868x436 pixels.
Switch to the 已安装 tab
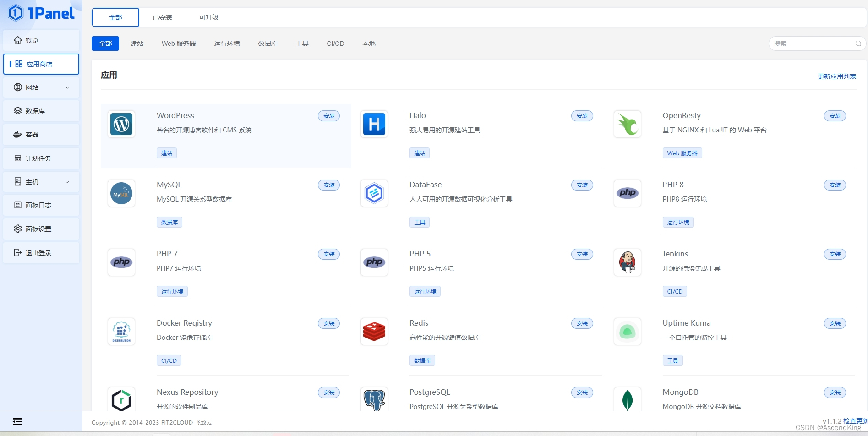point(162,17)
